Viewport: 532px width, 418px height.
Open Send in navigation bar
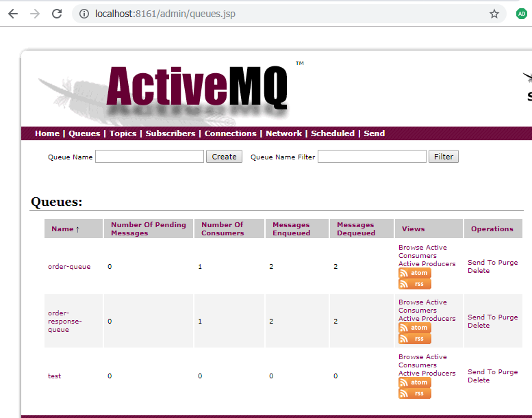point(375,133)
